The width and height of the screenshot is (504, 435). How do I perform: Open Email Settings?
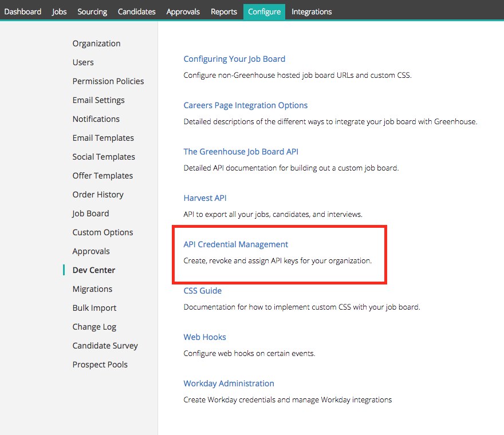point(99,100)
